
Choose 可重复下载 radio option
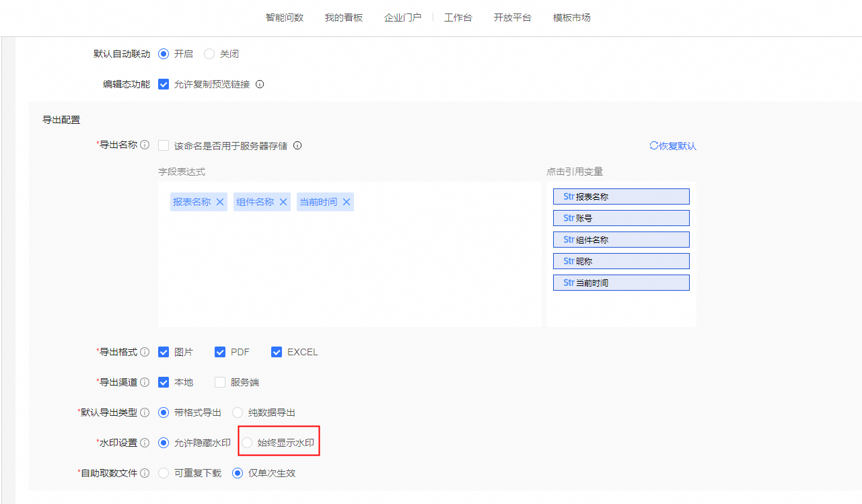click(164, 473)
